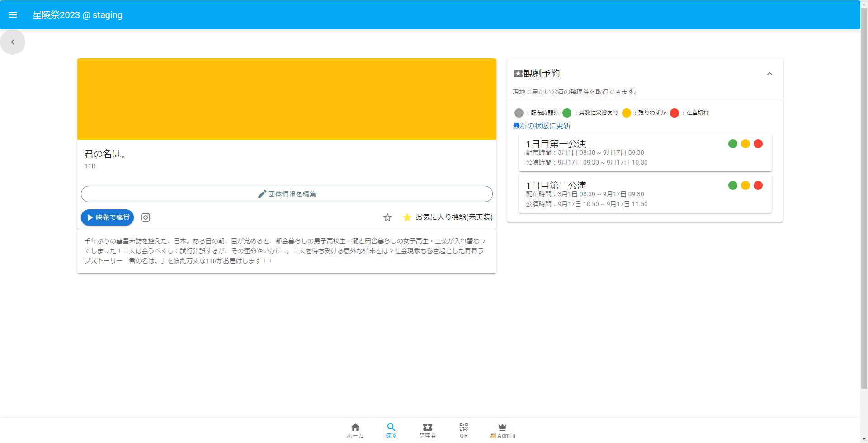Image resolution: width=868 pixels, height=443 pixels.
Task: Click red dot on 1日目第二公演
Action: click(x=758, y=185)
